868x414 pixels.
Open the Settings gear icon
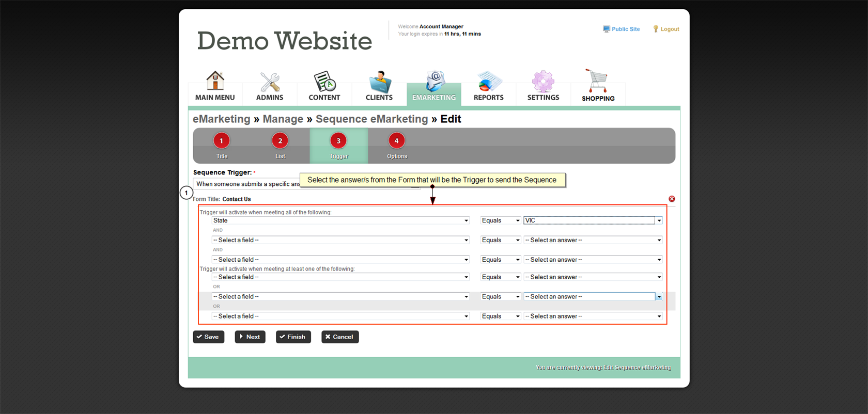543,82
